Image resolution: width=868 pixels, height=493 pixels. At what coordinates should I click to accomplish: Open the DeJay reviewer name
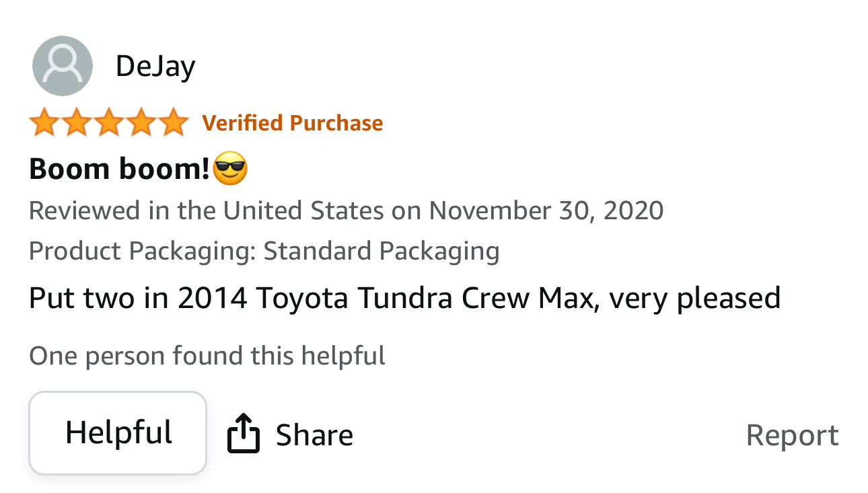[155, 66]
